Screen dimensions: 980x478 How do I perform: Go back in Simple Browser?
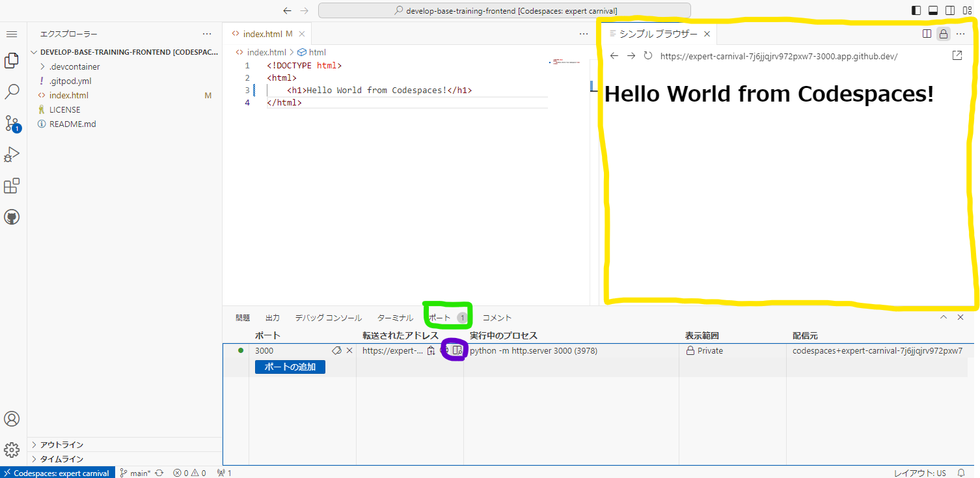point(614,56)
